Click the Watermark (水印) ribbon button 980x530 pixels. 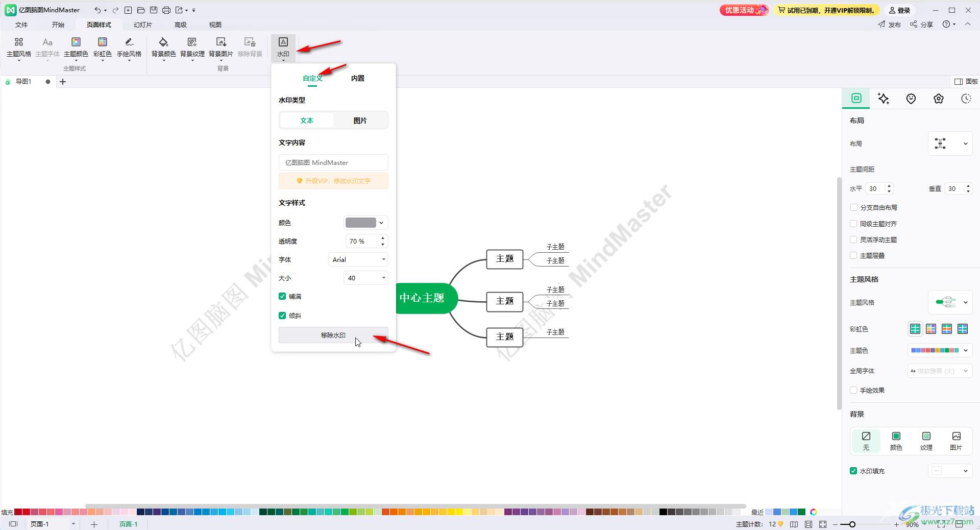(x=283, y=48)
